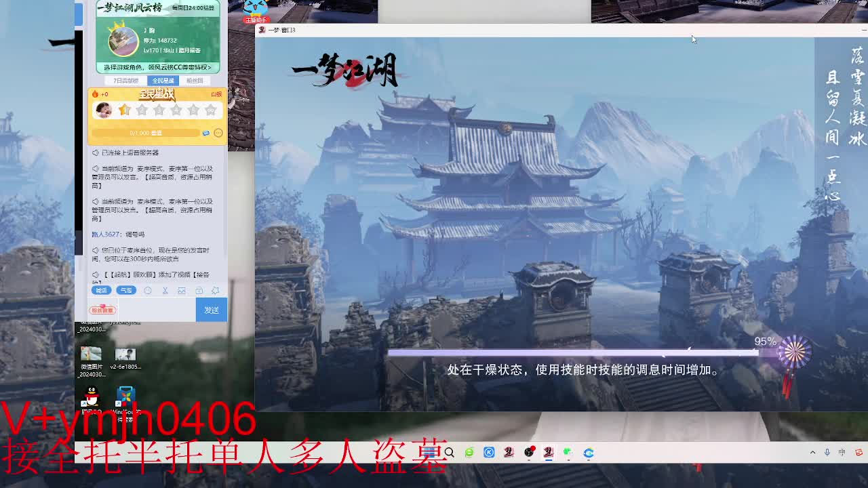Screen dimensions: 868x488
Task: Open the first 一梦江湖 game icon in taskbar
Action: (509, 453)
